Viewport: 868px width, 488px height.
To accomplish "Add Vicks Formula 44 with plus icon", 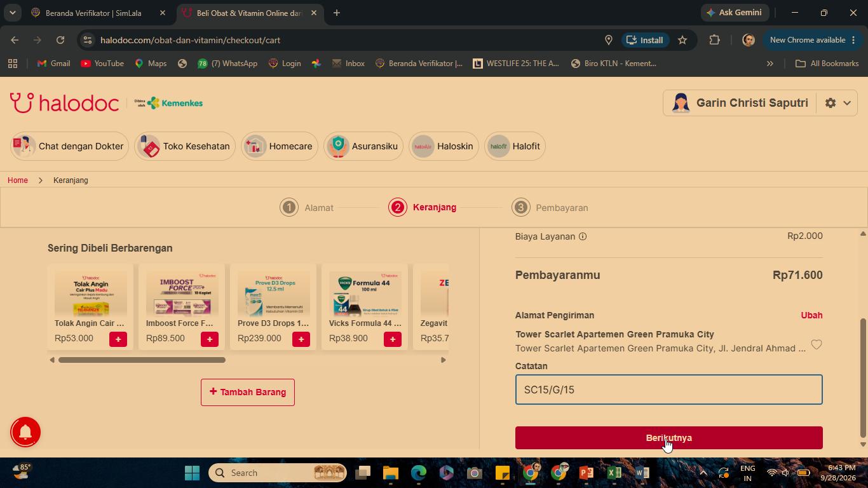I will pos(393,339).
